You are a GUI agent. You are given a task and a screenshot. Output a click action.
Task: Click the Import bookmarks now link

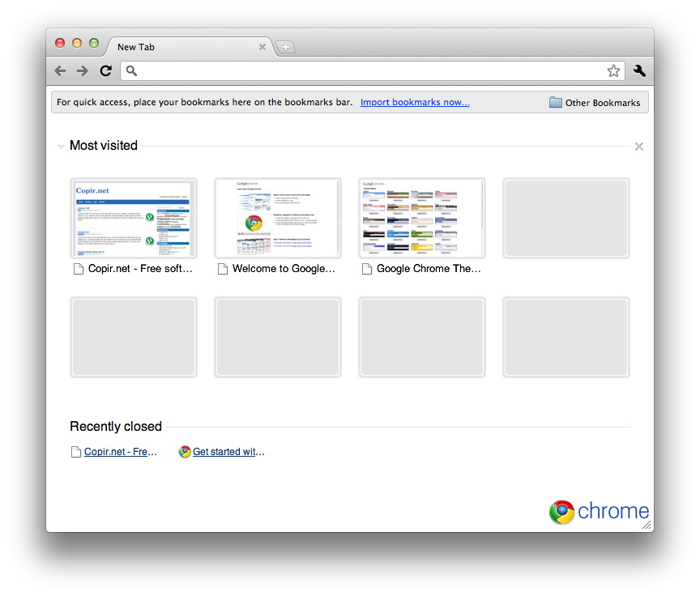[415, 103]
